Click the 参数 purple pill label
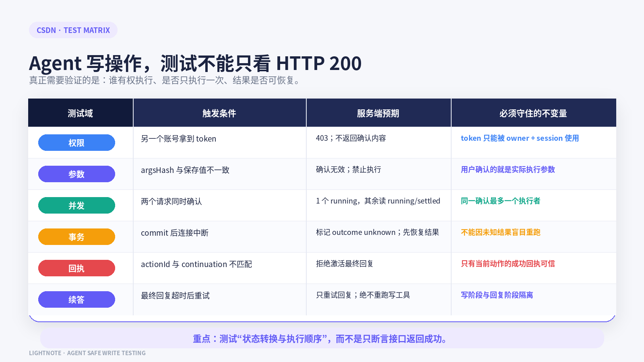644x362 pixels. pos(76,174)
